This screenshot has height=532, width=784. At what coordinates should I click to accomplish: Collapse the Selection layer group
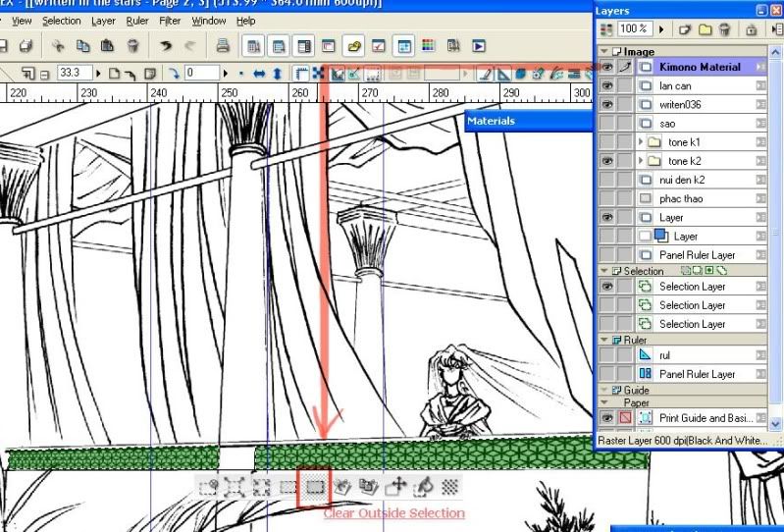[603, 271]
